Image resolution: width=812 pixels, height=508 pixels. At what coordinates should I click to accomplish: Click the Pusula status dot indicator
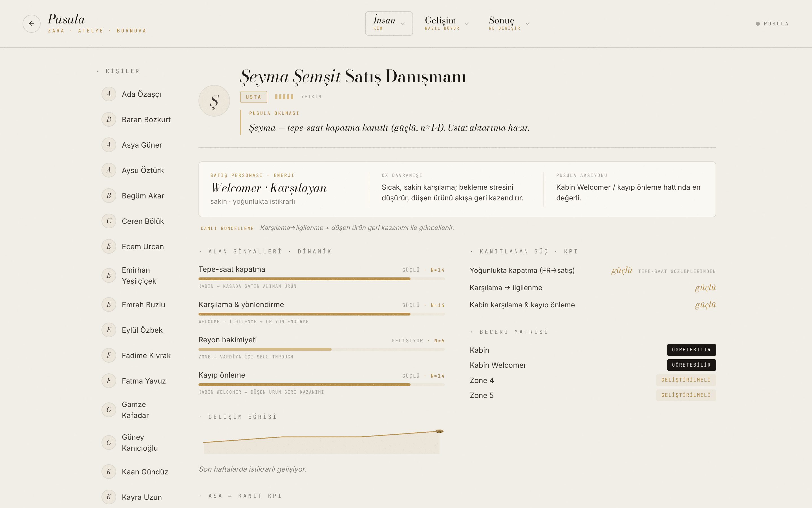point(758,24)
